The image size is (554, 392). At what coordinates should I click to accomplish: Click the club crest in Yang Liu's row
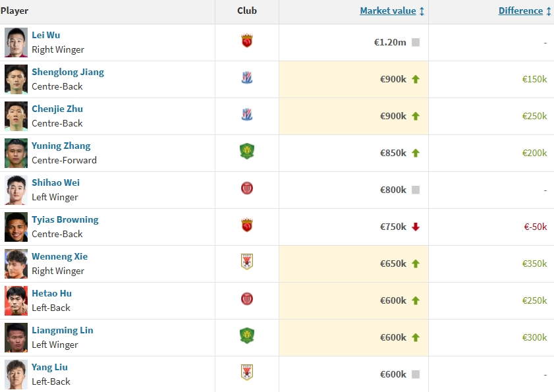point(247,373)
